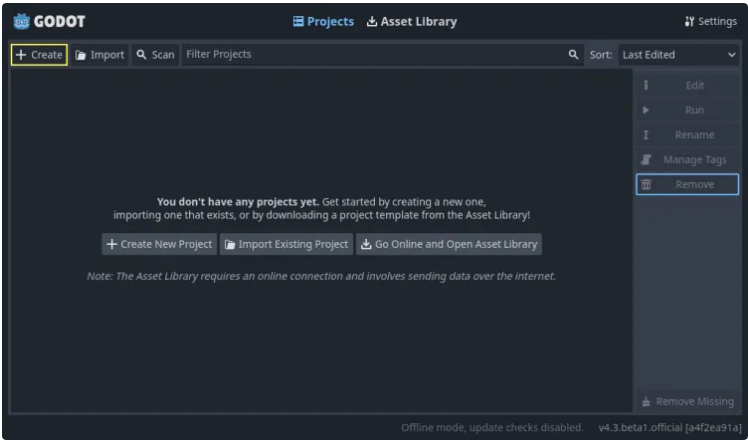
Task: Click Import Existing Project button
Action: [x=286, y=244]
